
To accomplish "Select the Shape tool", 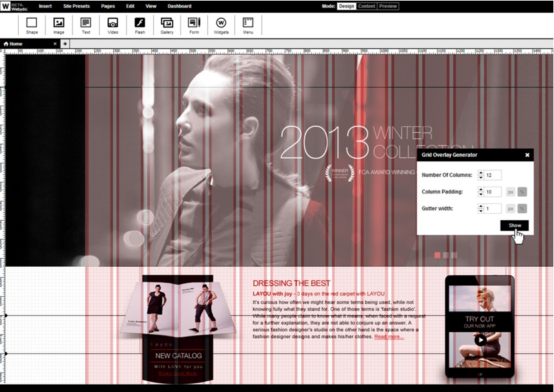I will (31, 25).
